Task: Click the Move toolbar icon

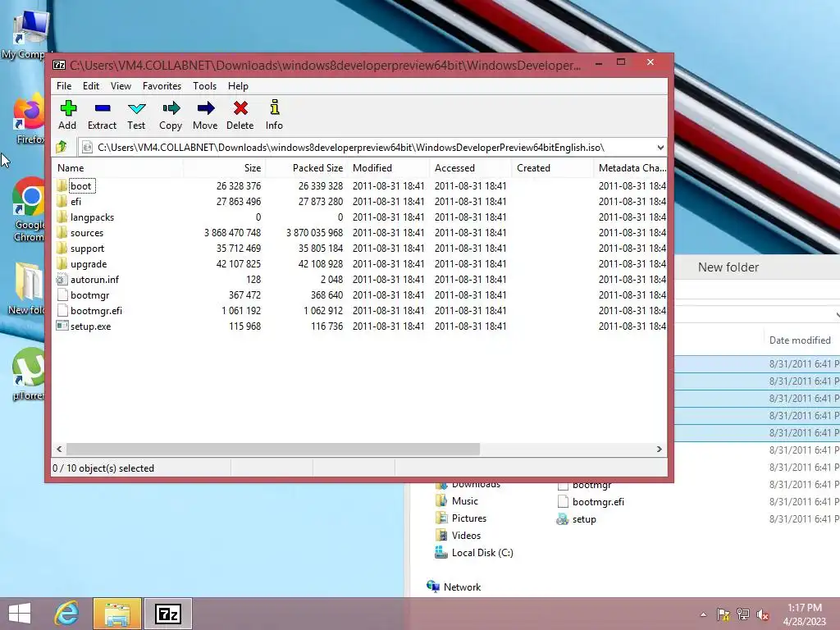Action: point(205,109)
